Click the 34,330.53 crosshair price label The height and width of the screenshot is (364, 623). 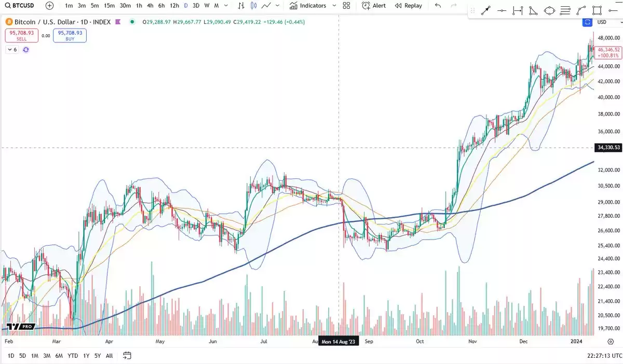[609, 148]
